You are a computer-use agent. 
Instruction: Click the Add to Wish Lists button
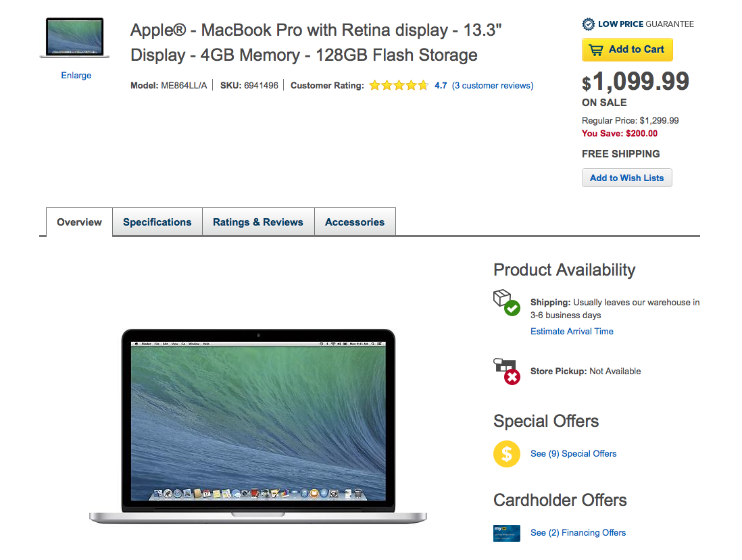click(626, 178)
